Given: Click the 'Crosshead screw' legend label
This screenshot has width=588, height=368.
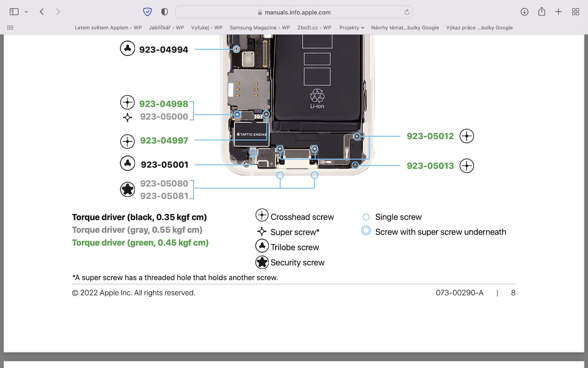Looking at the screenshot, I should tap(302, 217).
